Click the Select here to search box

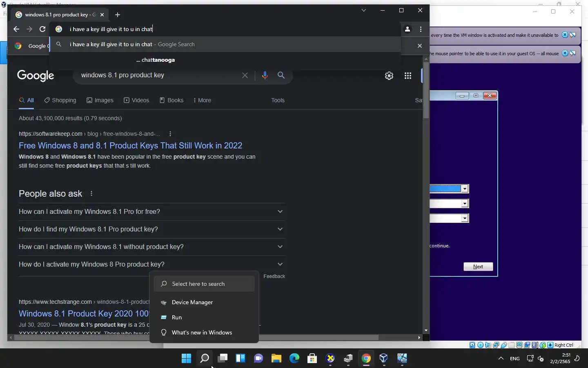click(204, 284)
